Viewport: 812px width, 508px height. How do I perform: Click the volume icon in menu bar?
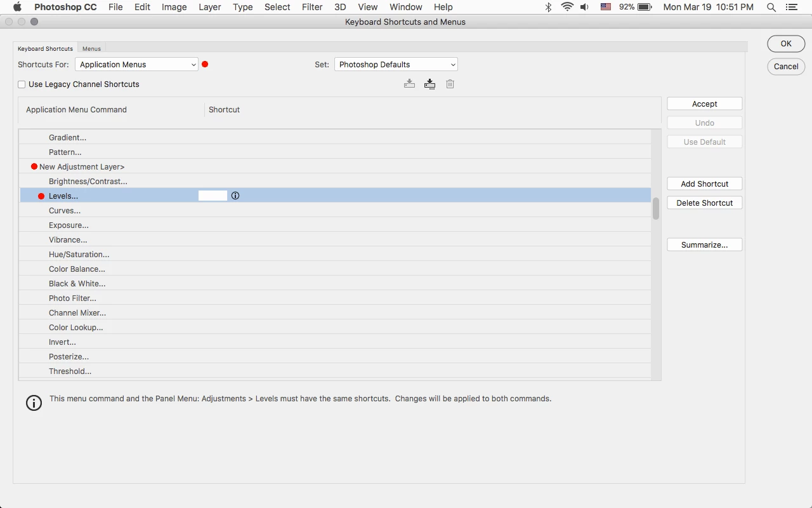tap(585, 7)
